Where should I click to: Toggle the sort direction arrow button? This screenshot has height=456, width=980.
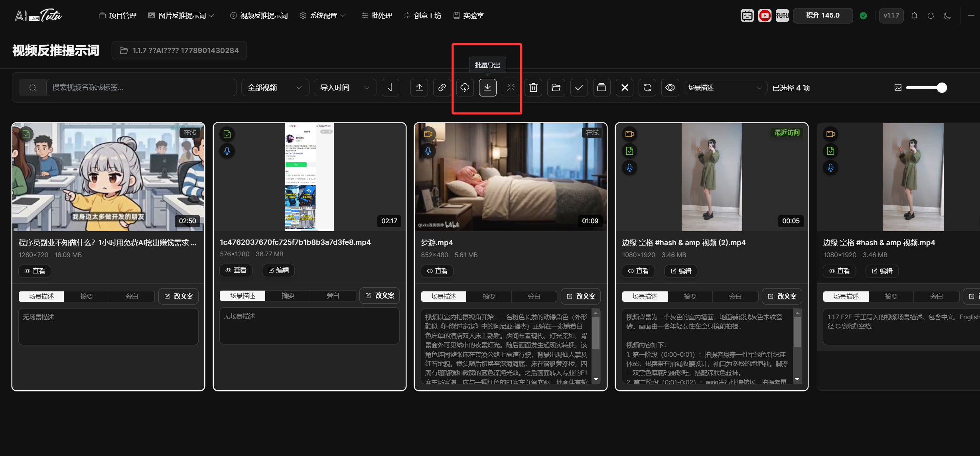pyautogui.click(x=390, y=88)
